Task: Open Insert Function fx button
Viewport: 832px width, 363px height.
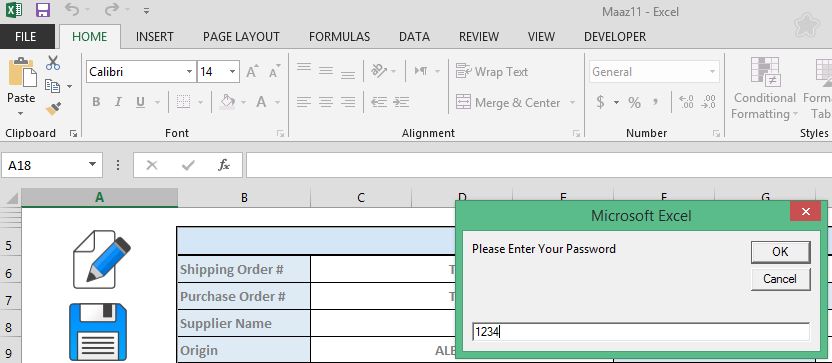Action: pos(224,166)
